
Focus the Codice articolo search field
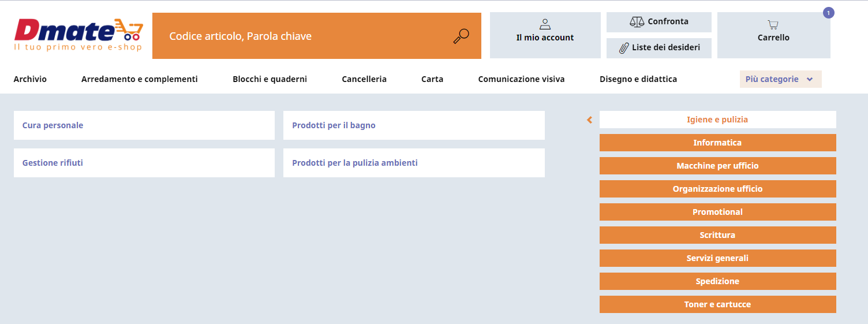coord(303,36)
